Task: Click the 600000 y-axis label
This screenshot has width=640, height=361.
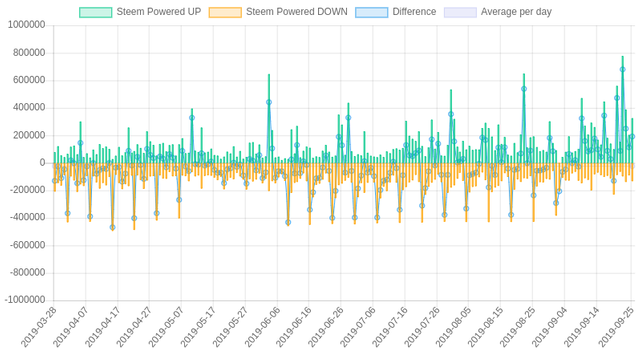Action: tap(29, 80)
